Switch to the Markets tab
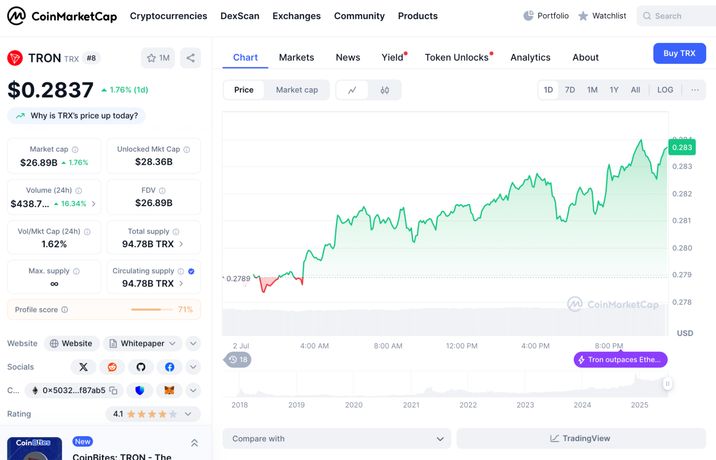 (296, 58)
